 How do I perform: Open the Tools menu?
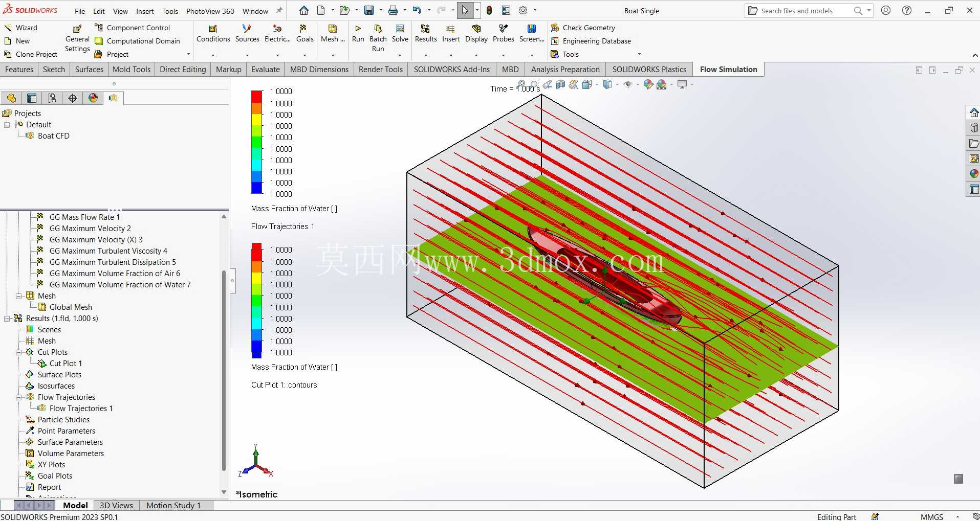click(170, 11)
